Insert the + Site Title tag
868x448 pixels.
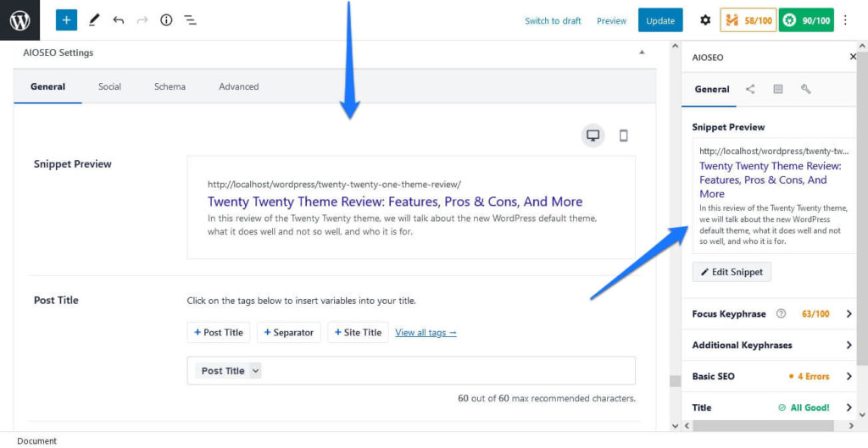pos(359,333)
